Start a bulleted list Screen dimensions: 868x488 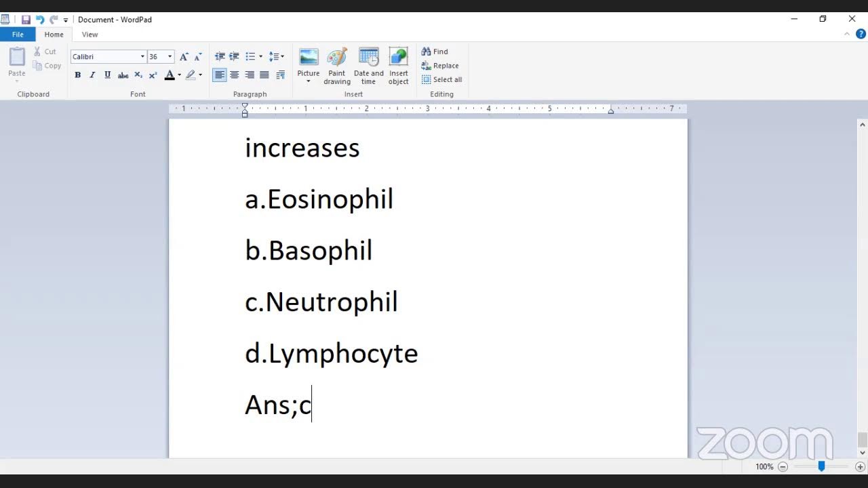tap(250, 57)
